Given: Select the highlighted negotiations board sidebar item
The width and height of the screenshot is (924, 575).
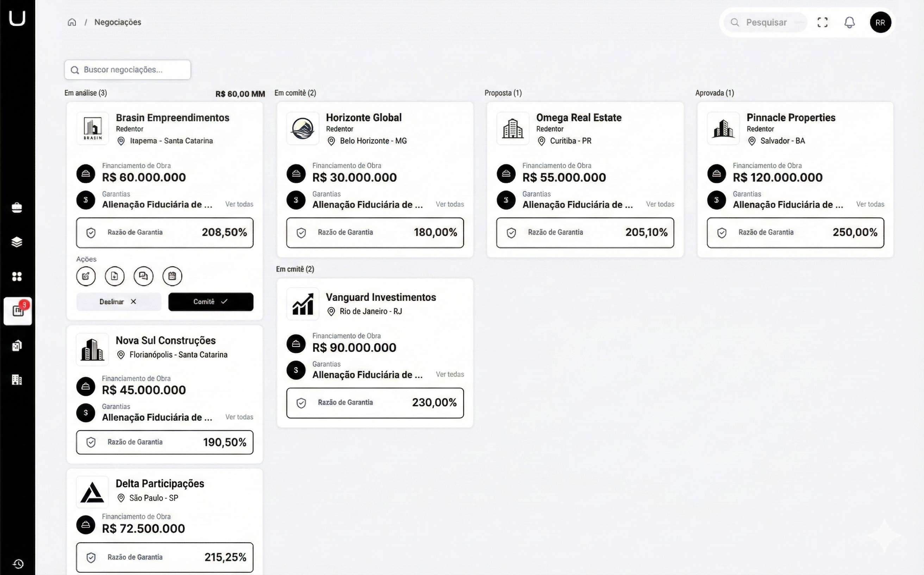Looking at the screenshot, I should tap(18, 311).
